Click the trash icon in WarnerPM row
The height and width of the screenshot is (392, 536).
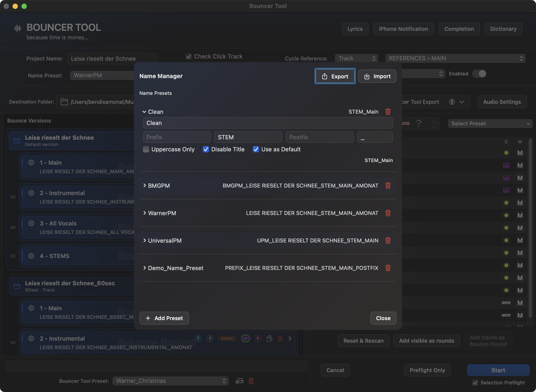(x=388, y=213)
